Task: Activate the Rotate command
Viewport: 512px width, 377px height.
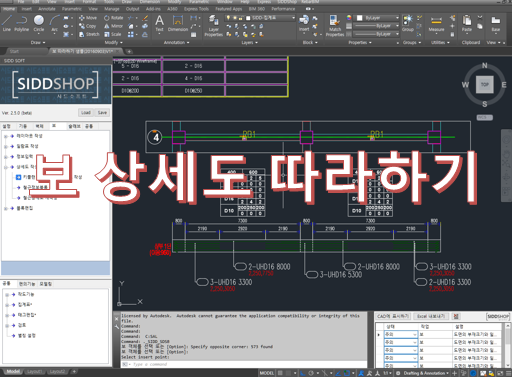Action: (113, 18)
